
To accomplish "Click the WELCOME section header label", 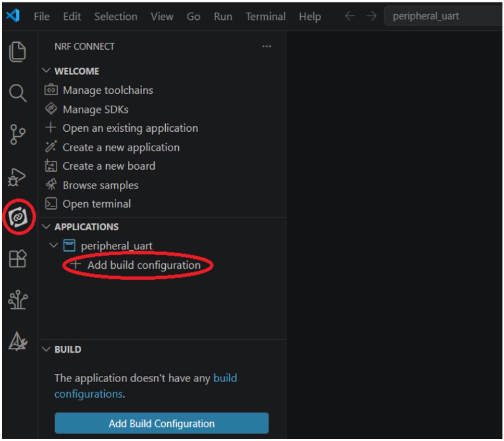I will [x=77, y=71].
